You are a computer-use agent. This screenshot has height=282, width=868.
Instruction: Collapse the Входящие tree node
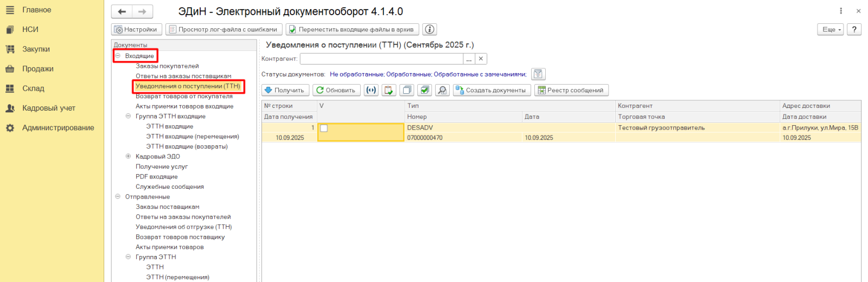[x=118, y=56]
